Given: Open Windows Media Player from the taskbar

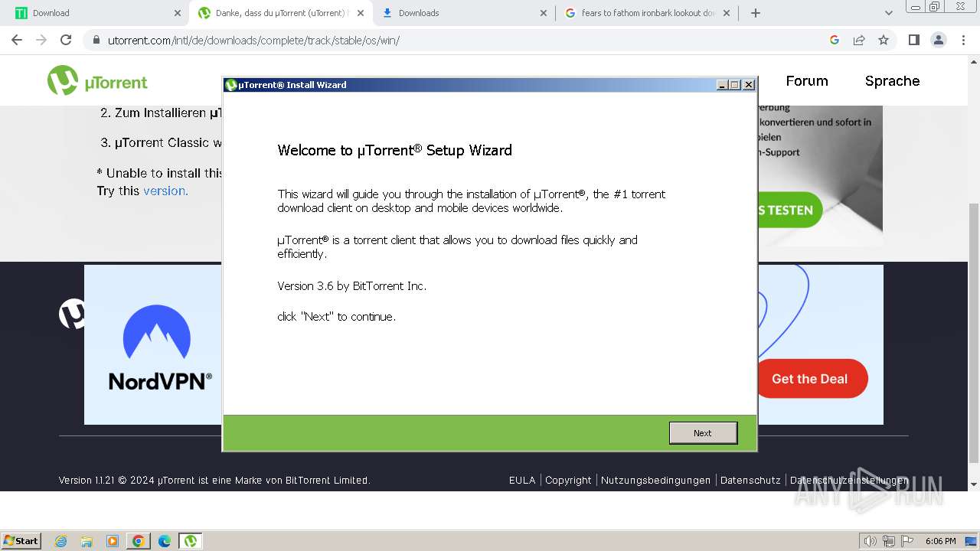Looking at the screenshot, I should click(x=113, y=541).
